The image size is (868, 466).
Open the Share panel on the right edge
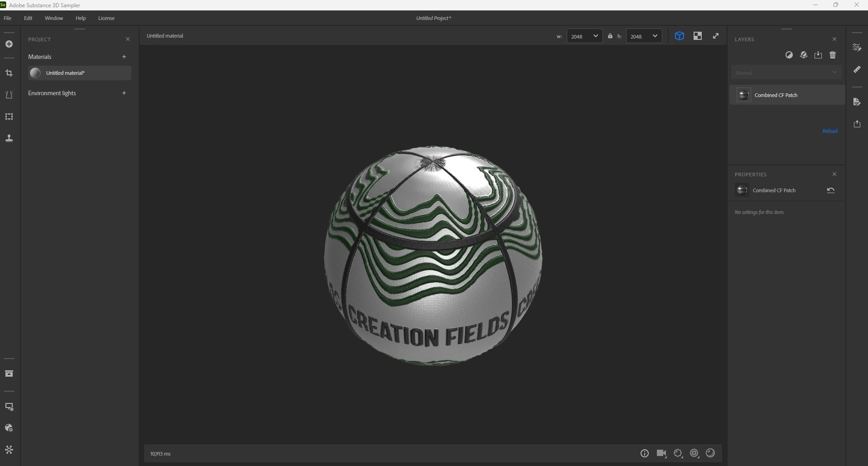click(857, 124)
